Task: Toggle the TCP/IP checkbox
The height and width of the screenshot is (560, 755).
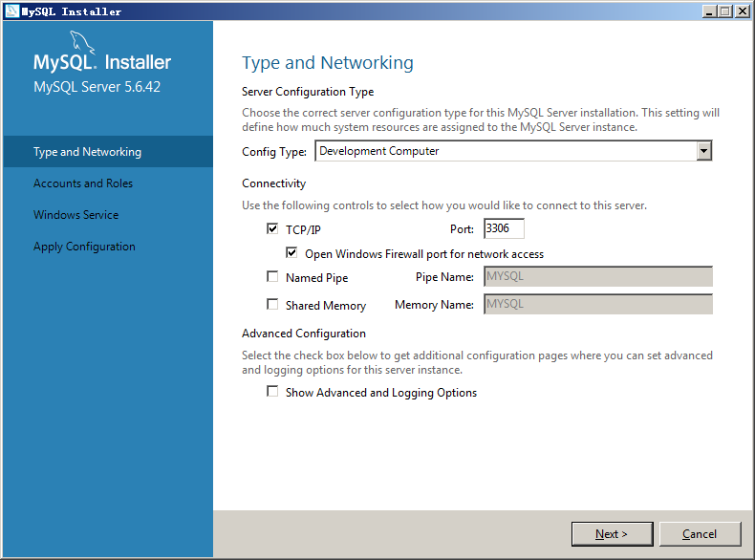Action: pos(272,228)
